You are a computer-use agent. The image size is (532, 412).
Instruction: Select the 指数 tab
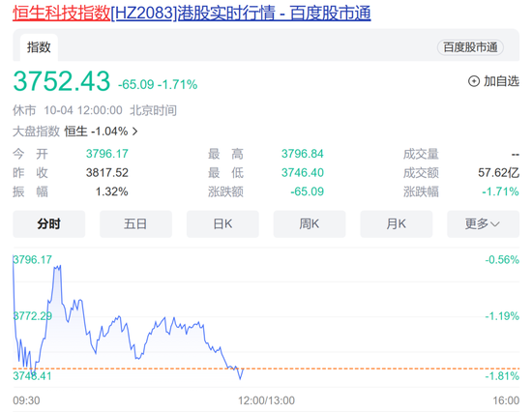39,47
